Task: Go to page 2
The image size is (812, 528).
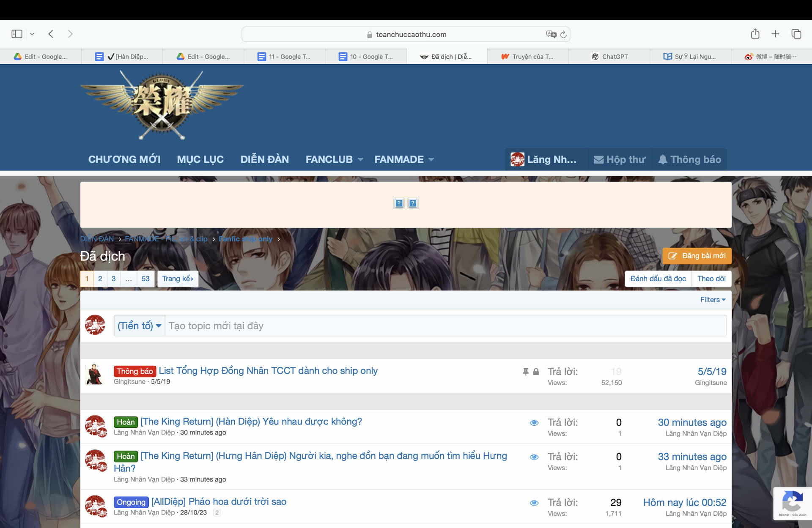Action: [x=100, y=279]
